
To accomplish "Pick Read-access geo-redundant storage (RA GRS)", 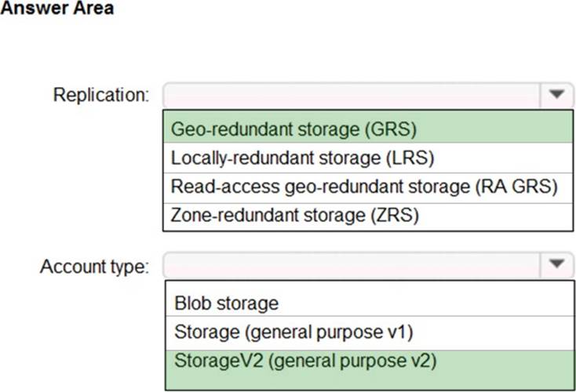I will click(364, 187).
